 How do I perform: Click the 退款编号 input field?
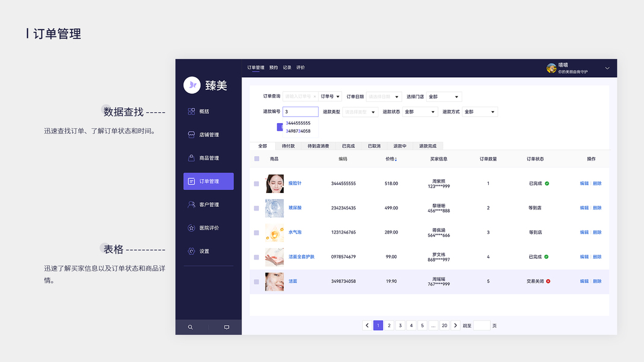pos(300,112)
